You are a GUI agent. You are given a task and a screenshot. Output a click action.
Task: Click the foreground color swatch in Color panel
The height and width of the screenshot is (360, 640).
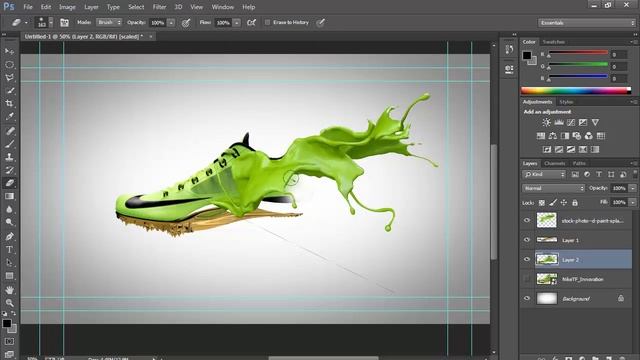point(527,55)
